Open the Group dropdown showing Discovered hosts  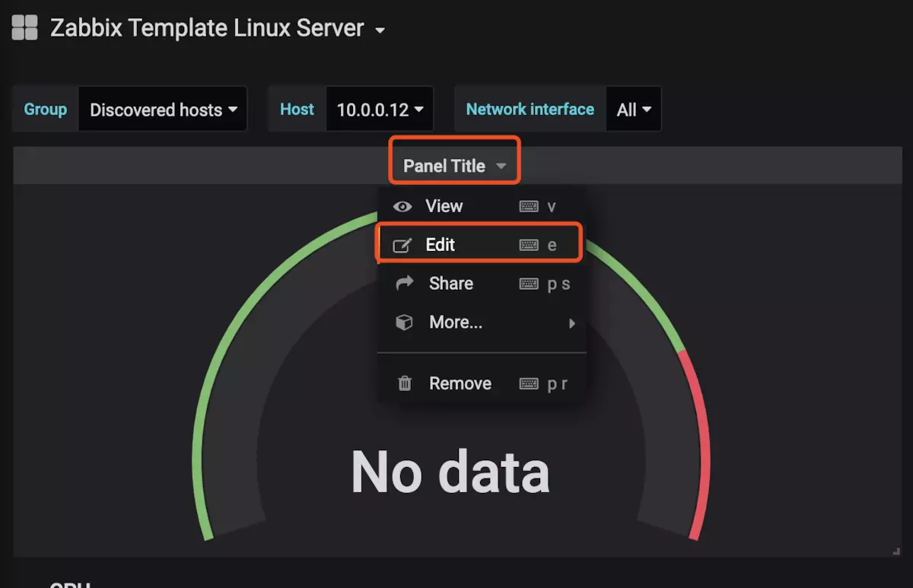point(163,110)
